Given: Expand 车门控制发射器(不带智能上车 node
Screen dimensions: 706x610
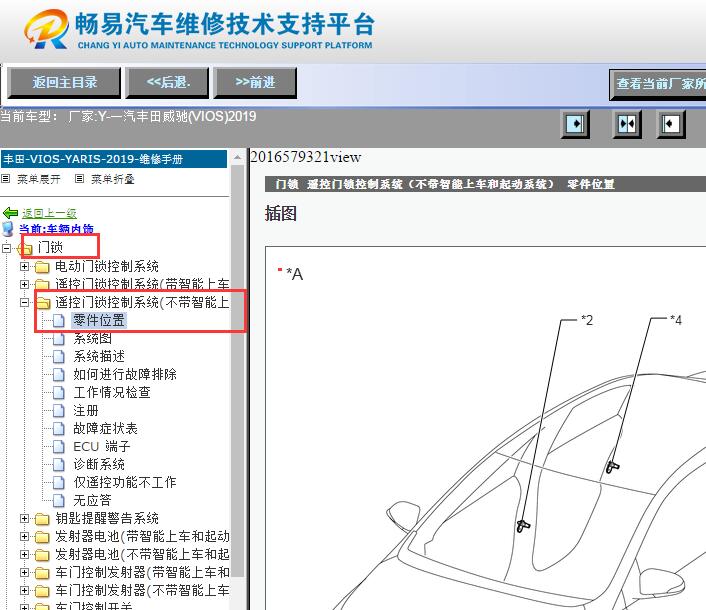Looking at the screenshot, I should (x=24, y=591).
